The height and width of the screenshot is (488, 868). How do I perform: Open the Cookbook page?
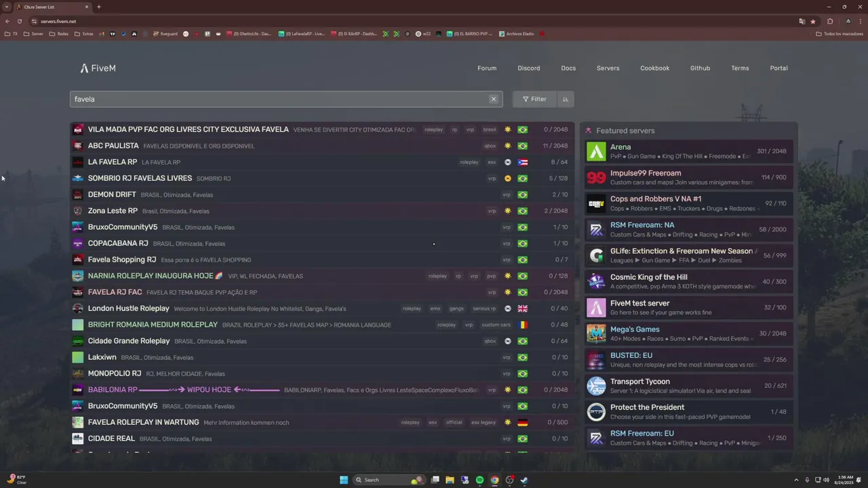pyautogui.click(x=655, y=68)
